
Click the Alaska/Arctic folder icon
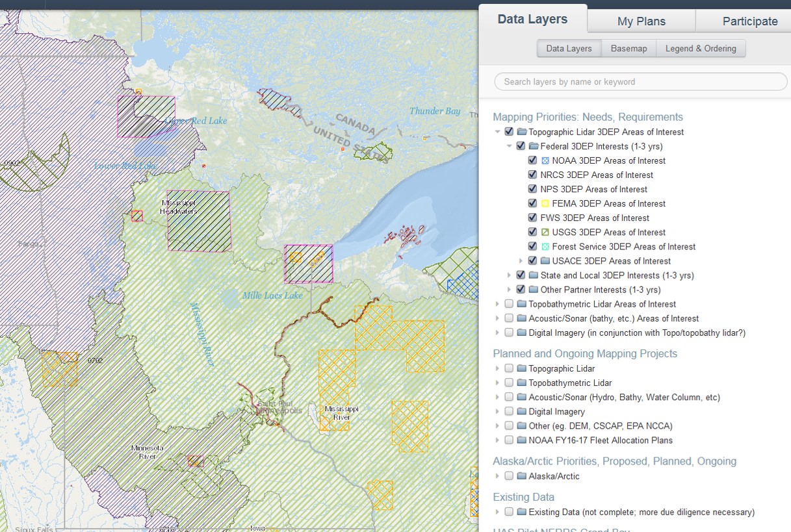[522, 476]
